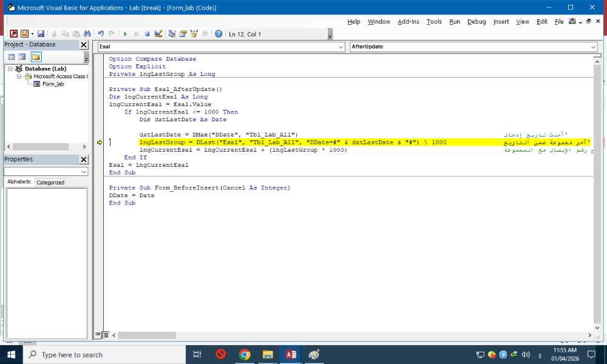Screen dimensions: 607x364
Task: Click the Find binoculars icon
Action: (87, 34)
